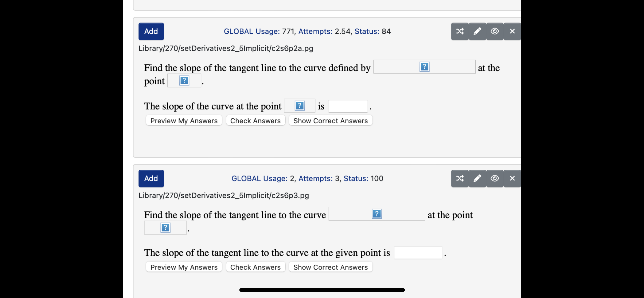Add problem c2s6p3 to the set

click(x=151, y=178)
